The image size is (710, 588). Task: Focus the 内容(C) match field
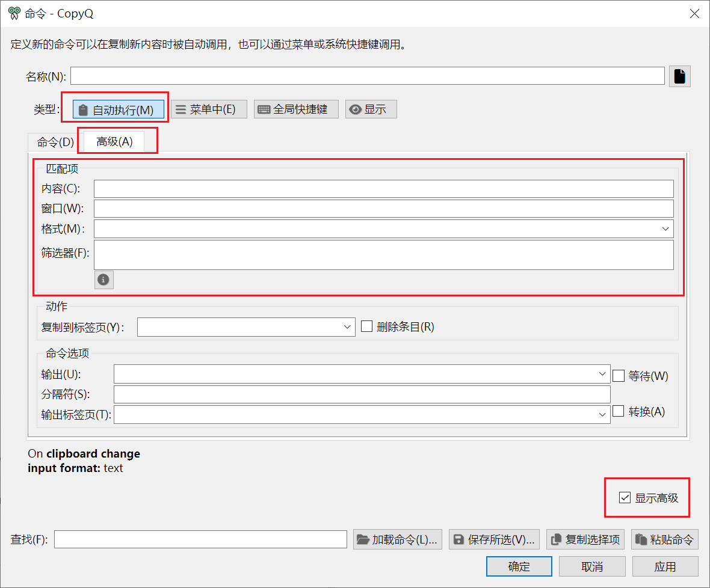[x=383, y=189]
